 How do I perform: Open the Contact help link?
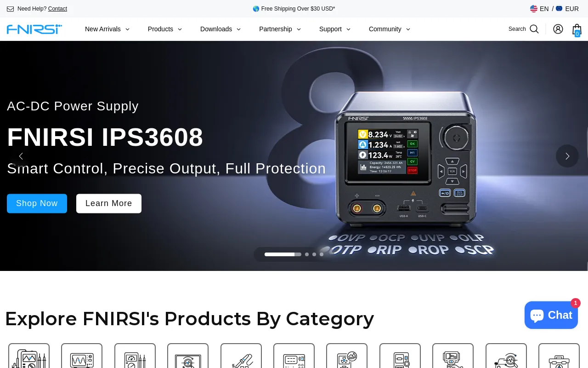pyautogui.click(x=57, y=9)
